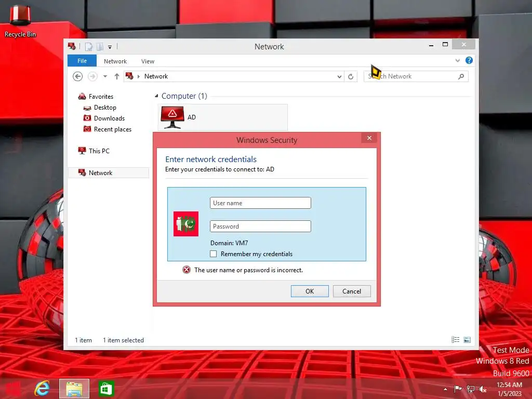Open Help with the question mark icon
532x399 pixels.
click(x=469, y=60)
